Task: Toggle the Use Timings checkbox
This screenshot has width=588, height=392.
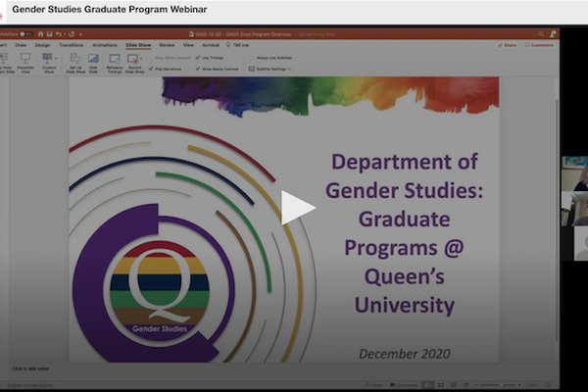Action: 198,58
